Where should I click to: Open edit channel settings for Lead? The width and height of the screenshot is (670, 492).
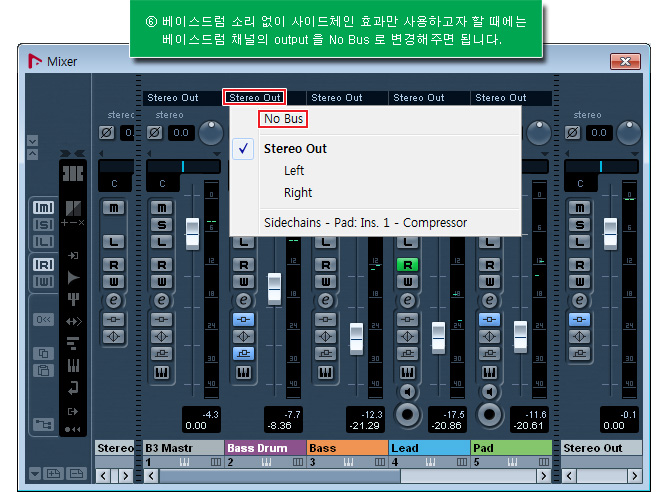[x=408, y=300]
